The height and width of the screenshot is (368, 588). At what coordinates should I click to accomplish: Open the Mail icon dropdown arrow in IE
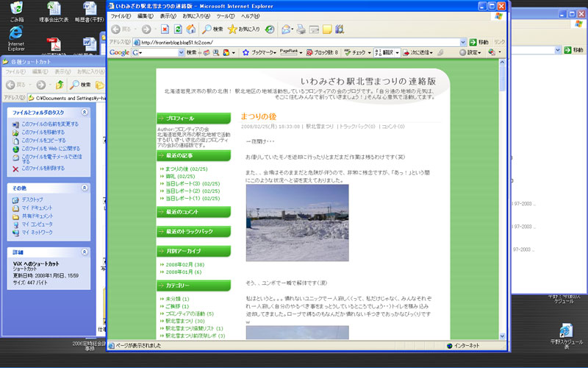(293, 29)
